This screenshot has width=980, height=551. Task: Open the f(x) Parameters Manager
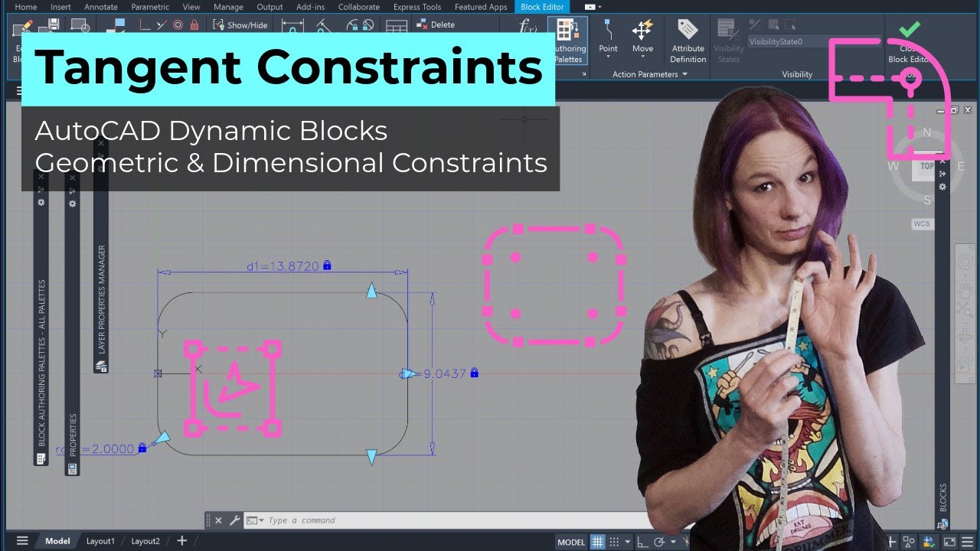528,27
